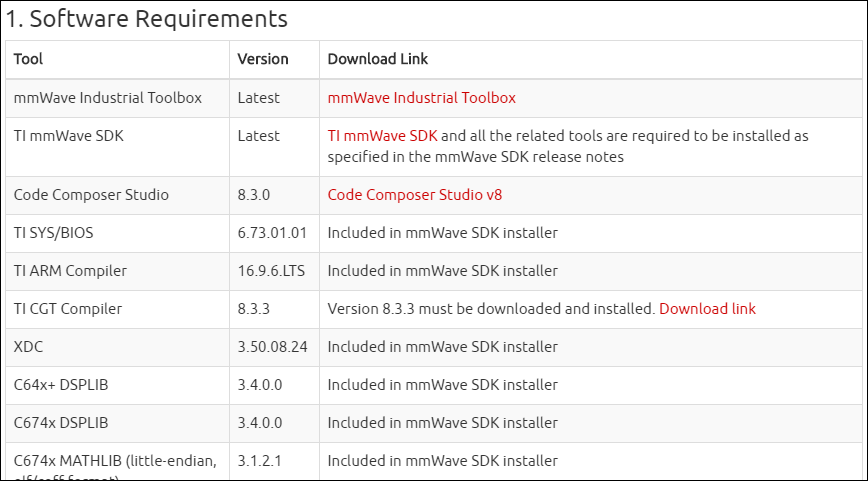
Task: Select the TI ARM Compiler tool cell
Action: click(117, 271)
